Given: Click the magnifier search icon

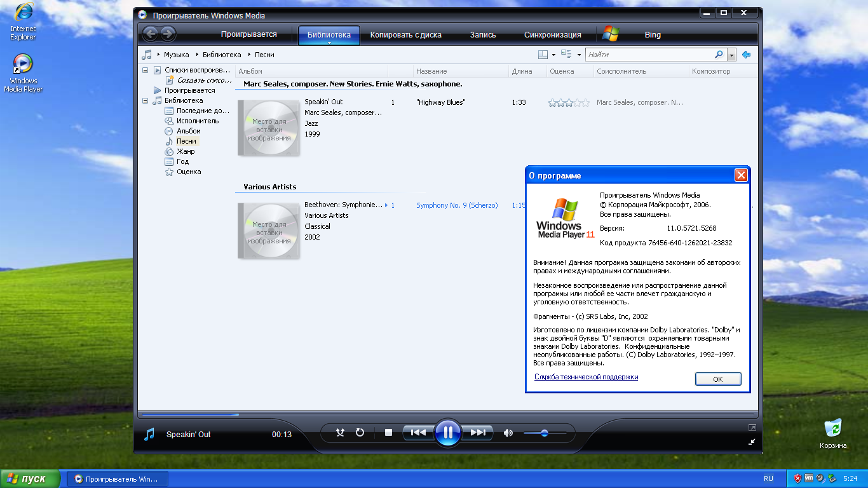Looking at the screenshot, I should pyautogui.click(x=719, y=55).
